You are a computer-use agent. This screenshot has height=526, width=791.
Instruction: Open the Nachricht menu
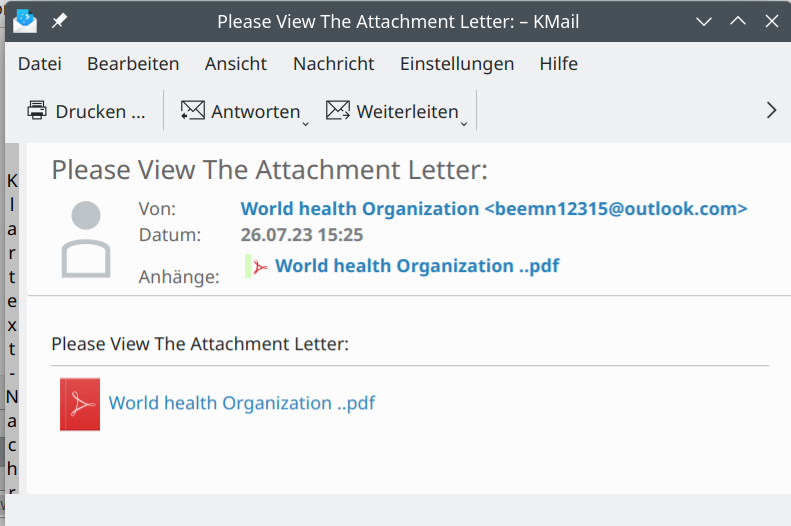(x=333, y=64)
